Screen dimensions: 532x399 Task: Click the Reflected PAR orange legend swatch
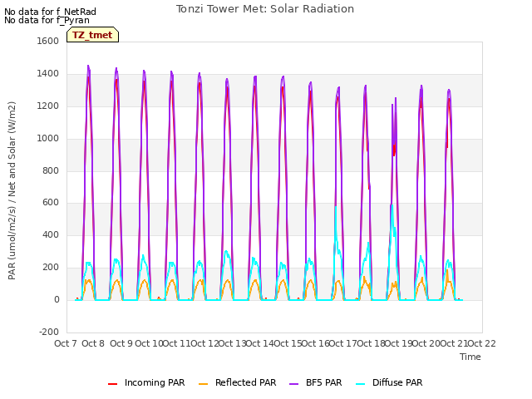(x=203, y=383)
